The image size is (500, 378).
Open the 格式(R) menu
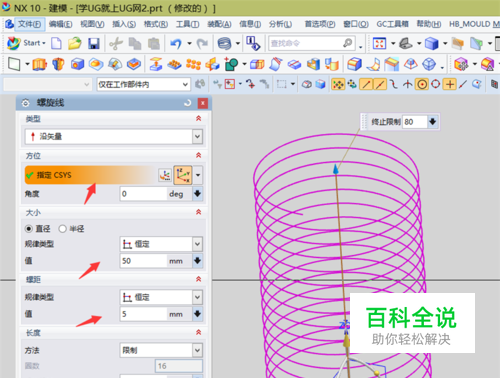click(x=156, y=24)
